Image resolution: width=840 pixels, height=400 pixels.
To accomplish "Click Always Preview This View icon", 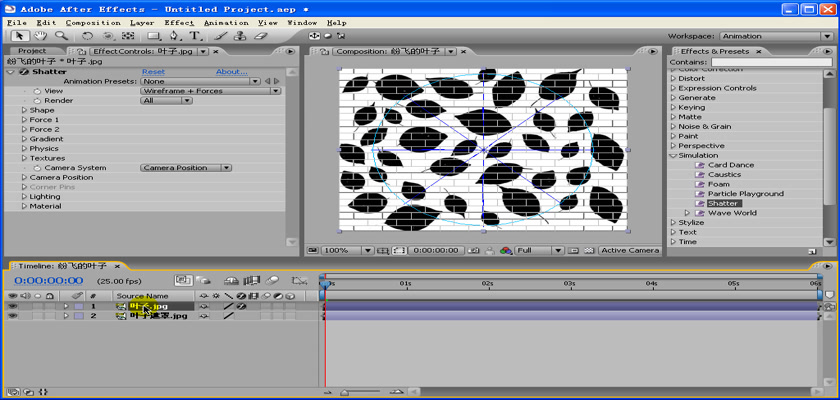I will click(x=312, y=251).
